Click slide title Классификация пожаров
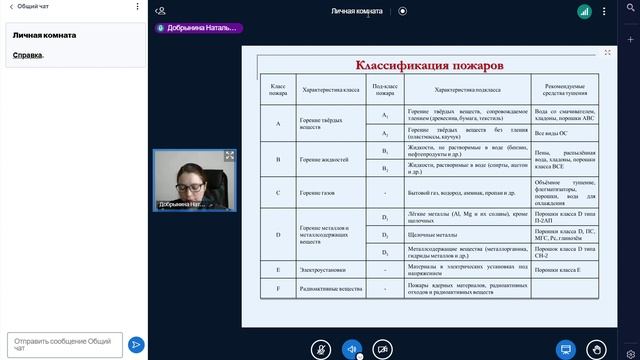This screenshot has height=360, width=640. (429, 65)
